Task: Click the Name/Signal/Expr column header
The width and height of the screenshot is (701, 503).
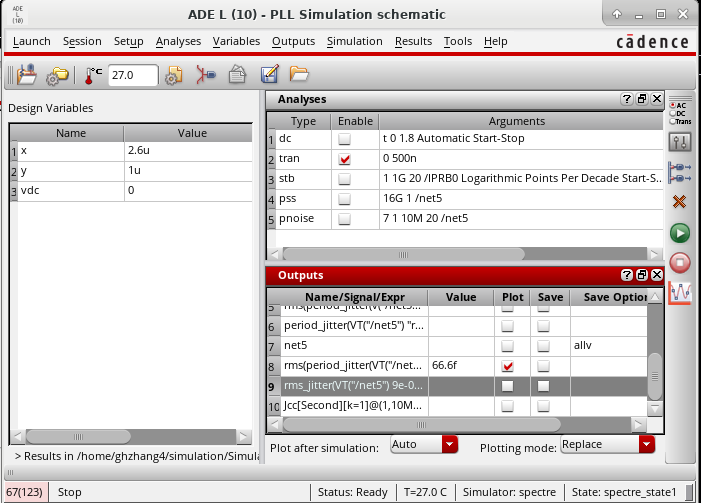Action: [x=355, y=297]
